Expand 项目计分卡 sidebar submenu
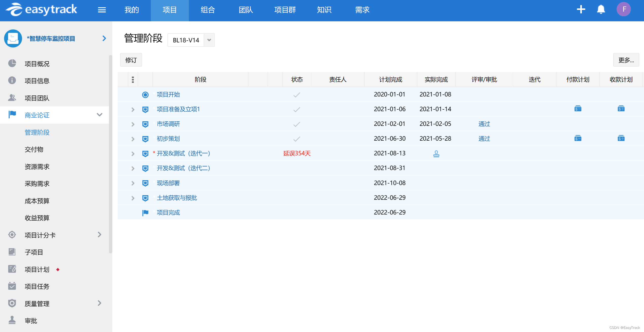The image size is (644, 332). [99, 235]
